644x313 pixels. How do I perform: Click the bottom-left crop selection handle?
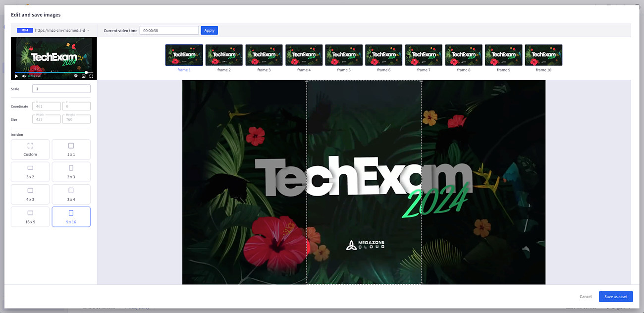[x=307, y=283]
